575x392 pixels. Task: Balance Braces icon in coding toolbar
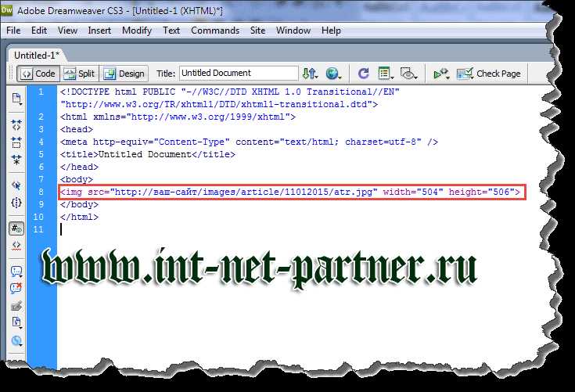click(x=16, y=203)
